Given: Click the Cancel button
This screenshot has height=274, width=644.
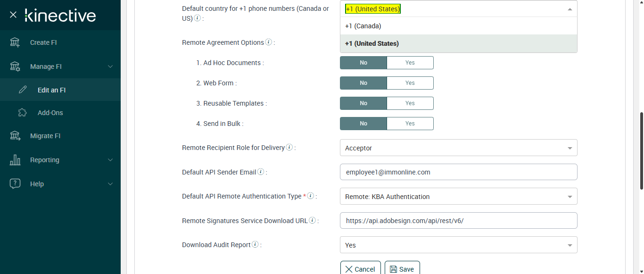Looking at the screenshot, I should (361, 269).
